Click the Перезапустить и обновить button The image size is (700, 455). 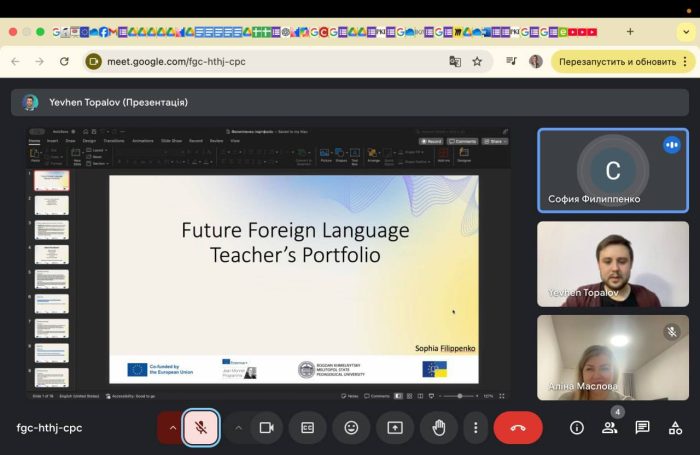pyautogui.click(x=617, y=61)
